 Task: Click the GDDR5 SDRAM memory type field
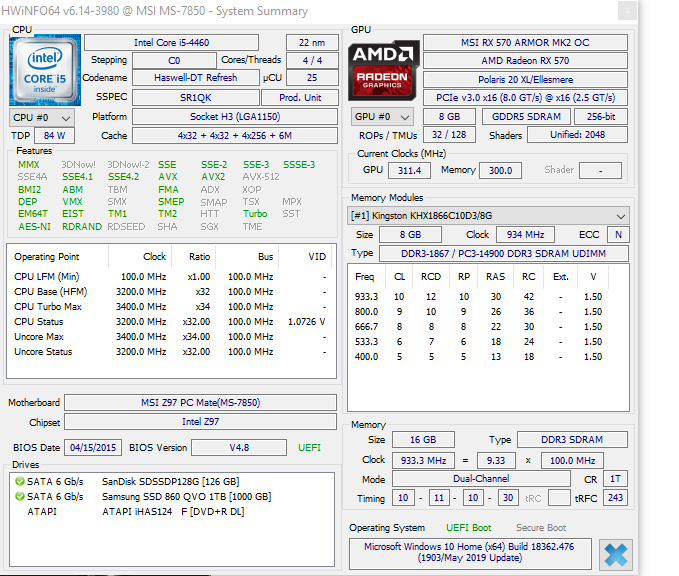point(526,117)
